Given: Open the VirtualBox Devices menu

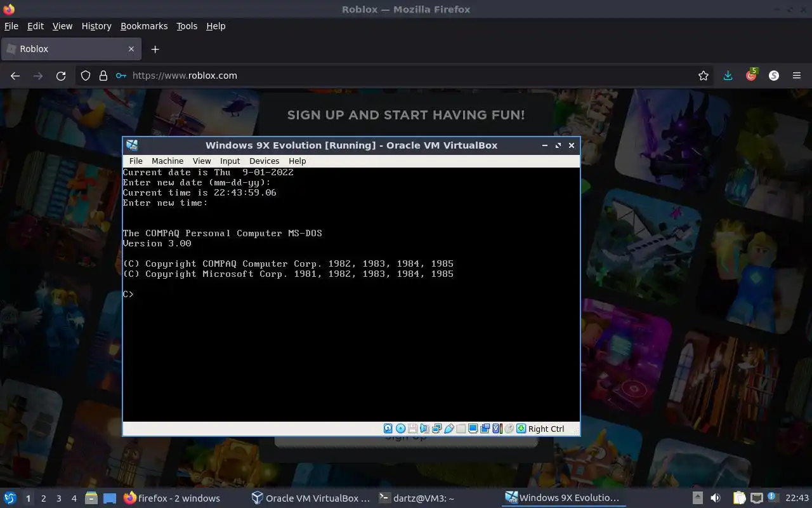Looking at the screenshot, I should click(x=264, y=161).
